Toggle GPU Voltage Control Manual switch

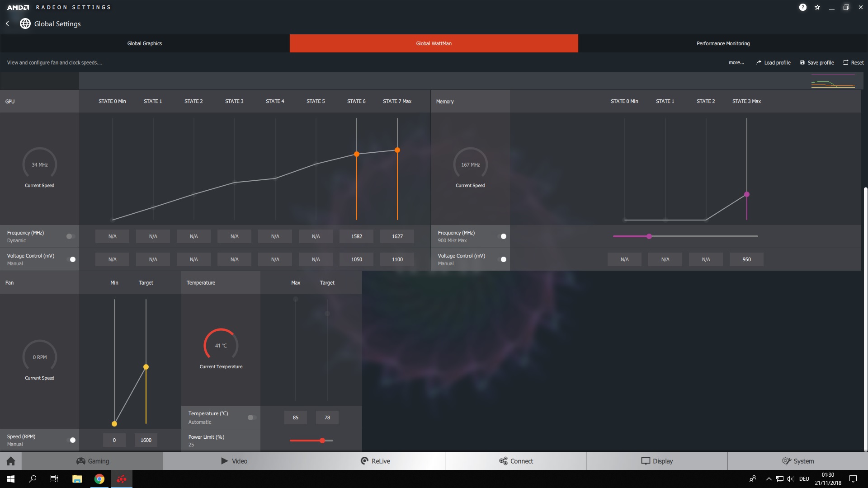pos(71,259)
